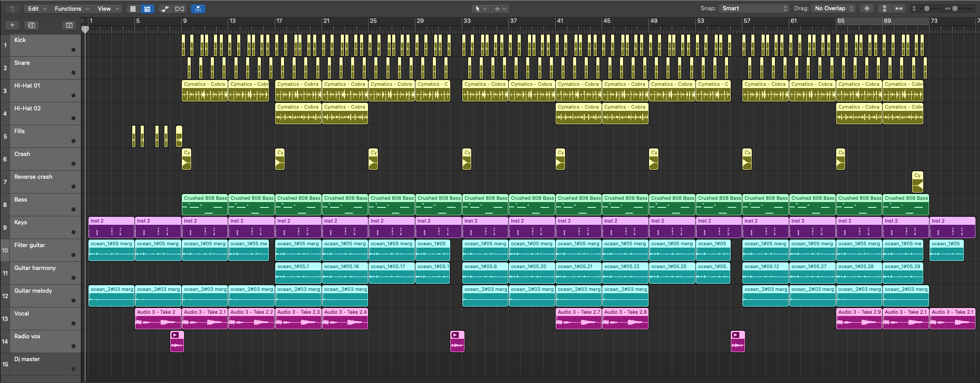980x383 pixels.
Task: Open the Edit menu
Action: 37,8
